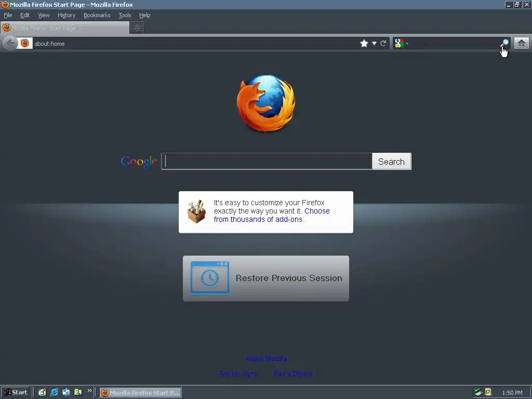Focus the toolbar search box
The width and height of the screenshot is (532, 399).
pos(455,44)
